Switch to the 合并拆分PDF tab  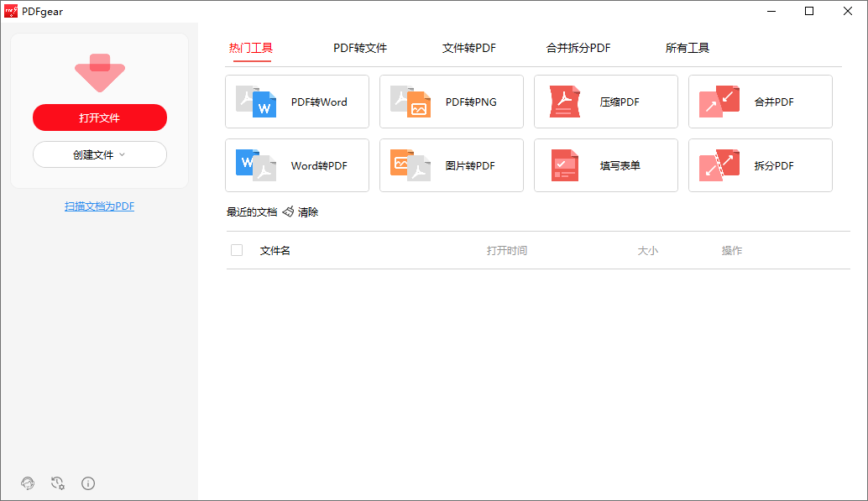pyautogui.click(x=579, y=48)
